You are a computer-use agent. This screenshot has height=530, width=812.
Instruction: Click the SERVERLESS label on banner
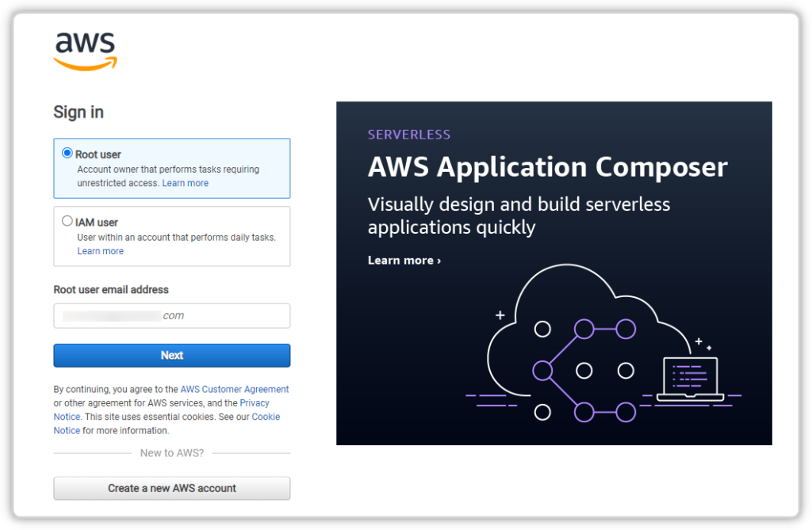click(x=409, y=135)
